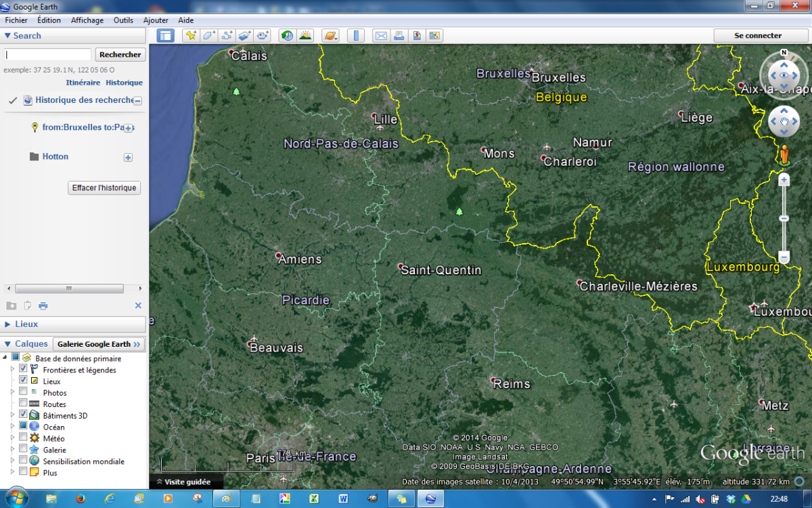Click the print toolbar icon

click(x=399, y=36)
